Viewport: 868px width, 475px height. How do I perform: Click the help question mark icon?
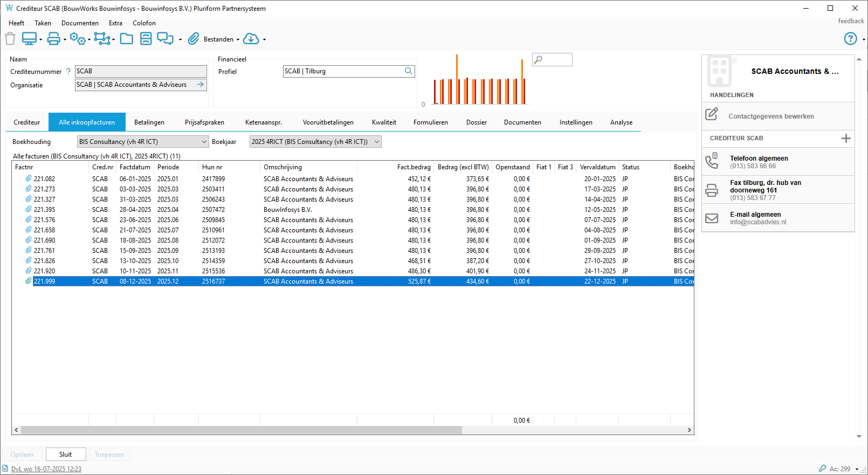pos(850,39)
